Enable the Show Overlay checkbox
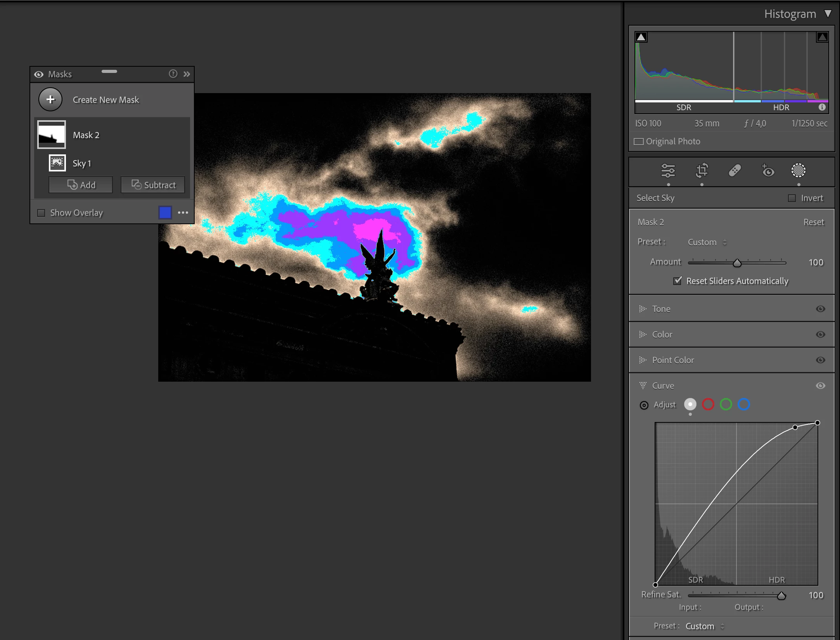The width and height of the screenshot is (840, 640). point(41,213)
